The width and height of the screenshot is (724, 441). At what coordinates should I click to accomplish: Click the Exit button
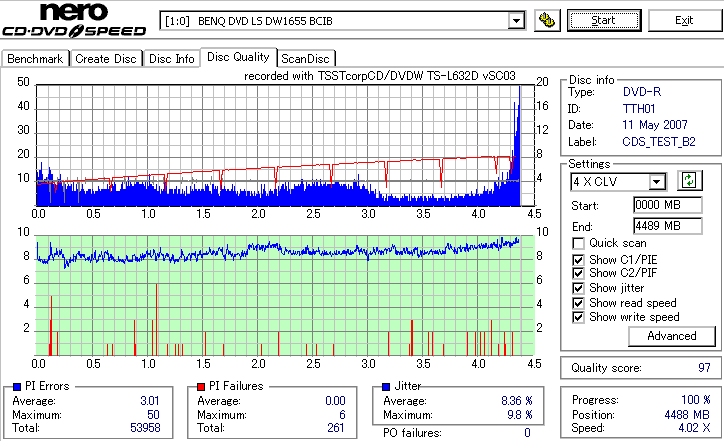(x=684, y=20)
